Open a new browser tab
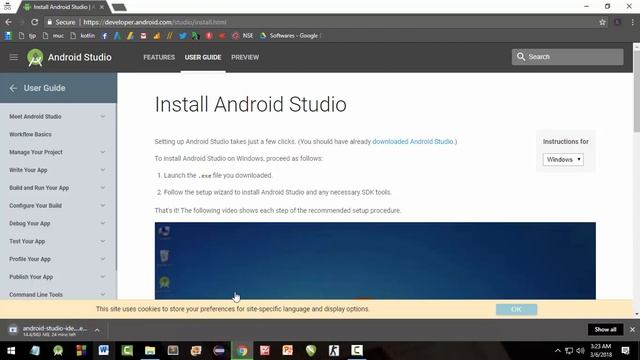Viewport: 640px width, 360px height. tap(119, 7)
